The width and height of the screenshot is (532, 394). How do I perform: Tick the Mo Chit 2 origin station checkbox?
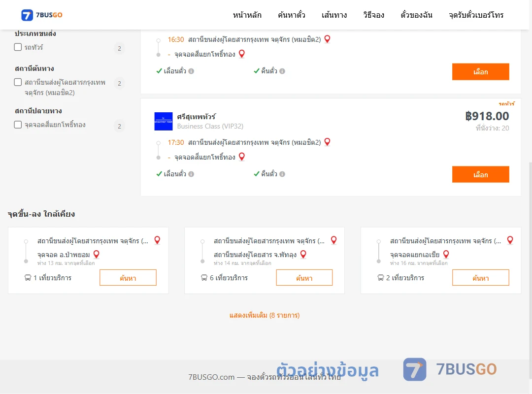tap(18, 82)
